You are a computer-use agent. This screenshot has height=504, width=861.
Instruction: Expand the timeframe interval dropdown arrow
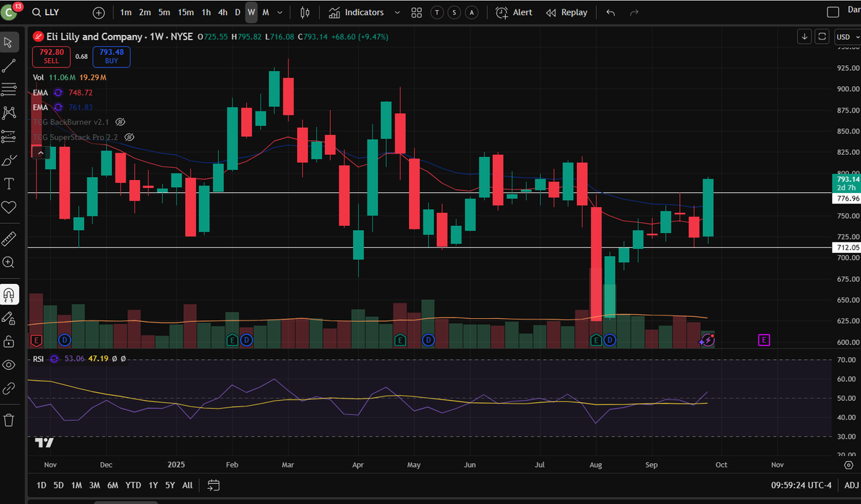tap(280, 12)
